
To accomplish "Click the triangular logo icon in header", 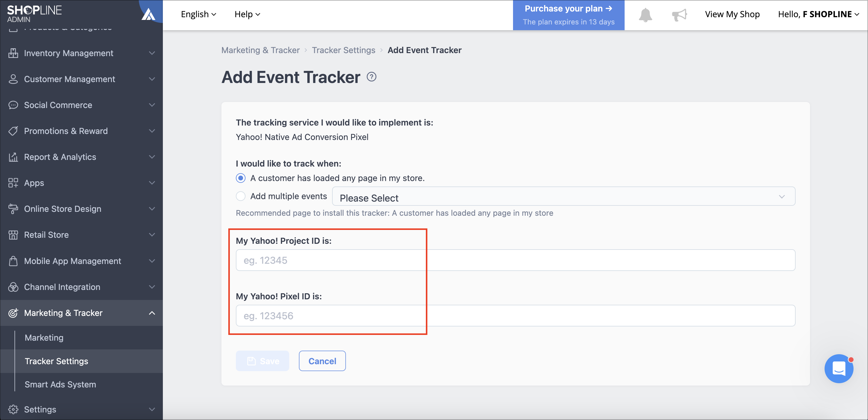I will [x=149, y=14].
